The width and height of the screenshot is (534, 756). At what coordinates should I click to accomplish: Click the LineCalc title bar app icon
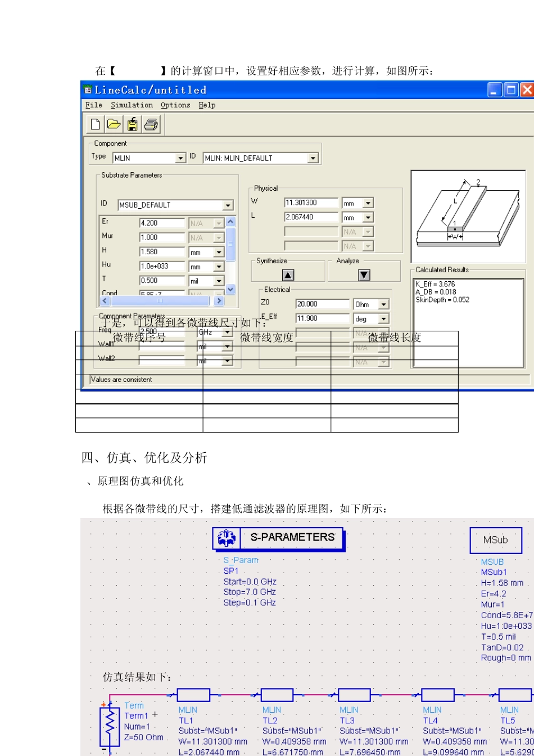coord(88,90)
